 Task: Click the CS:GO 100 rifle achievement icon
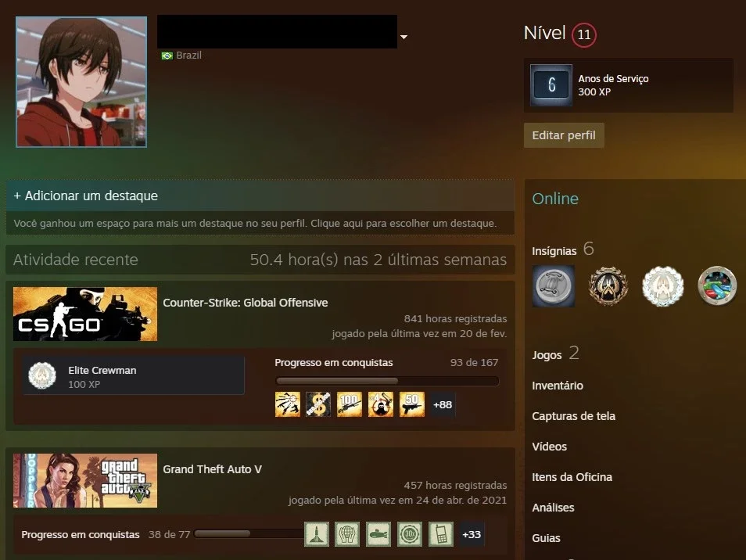[x=350, y=404]
